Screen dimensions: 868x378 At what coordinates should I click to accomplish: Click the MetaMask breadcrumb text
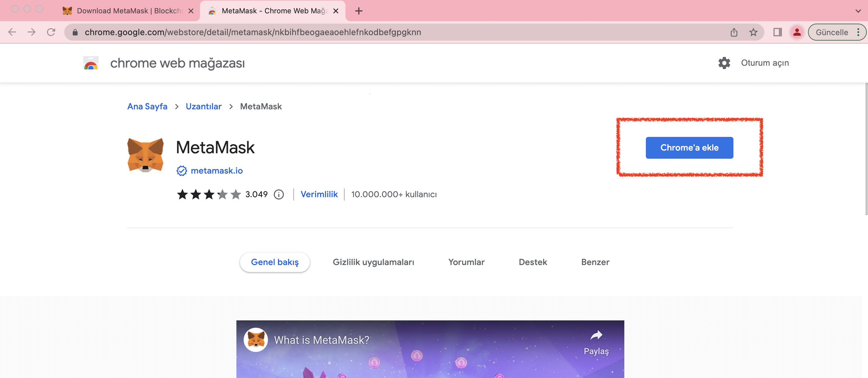click(261, 106)
